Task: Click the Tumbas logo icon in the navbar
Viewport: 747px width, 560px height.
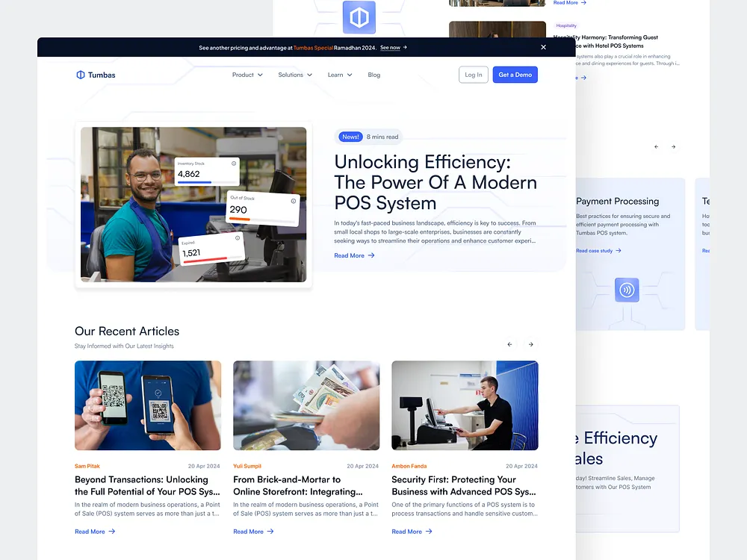Action: click(80, 75)
